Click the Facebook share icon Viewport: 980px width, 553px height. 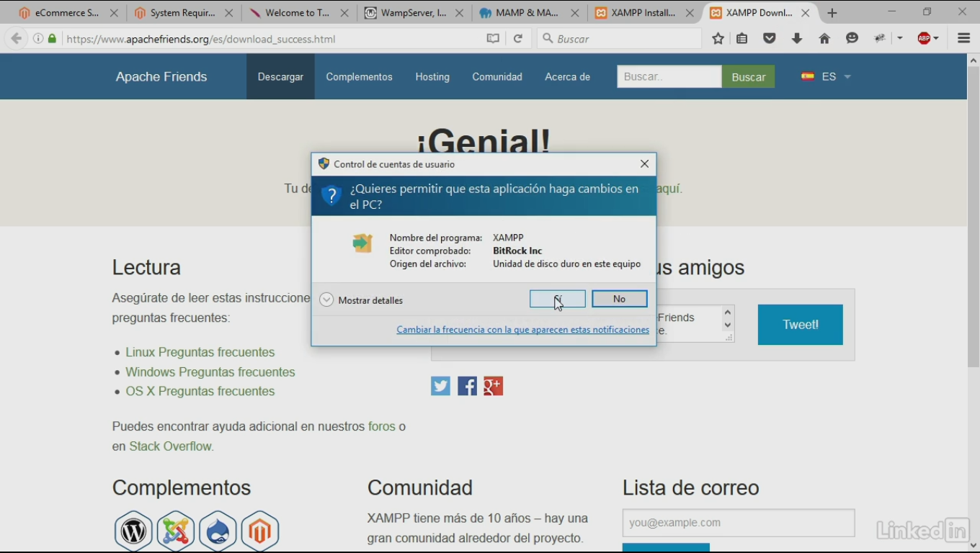coord(467,386)
